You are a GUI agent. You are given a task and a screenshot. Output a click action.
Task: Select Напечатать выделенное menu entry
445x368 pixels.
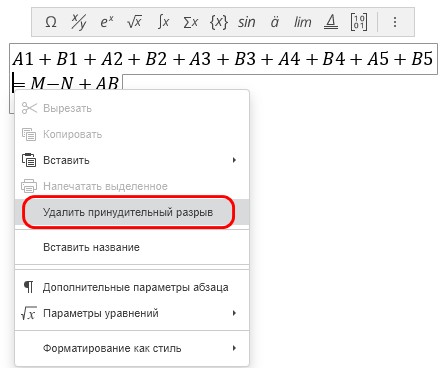coord(132,186)
